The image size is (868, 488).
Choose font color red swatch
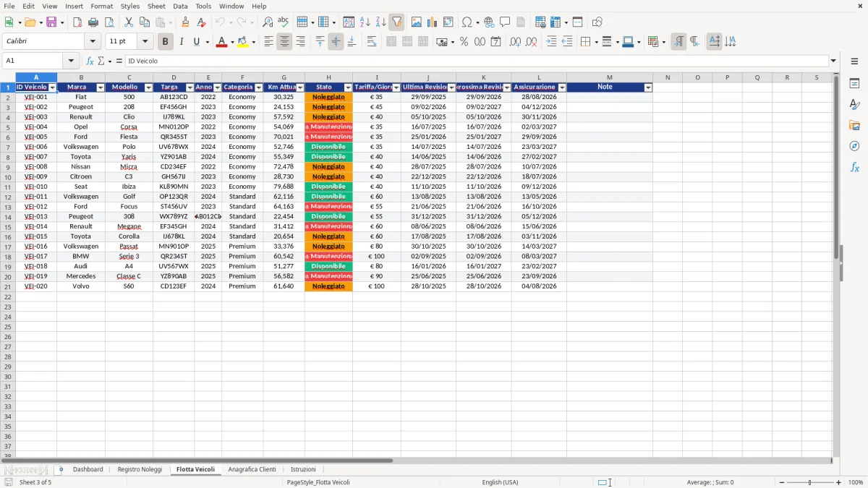[x=221, y=42]
